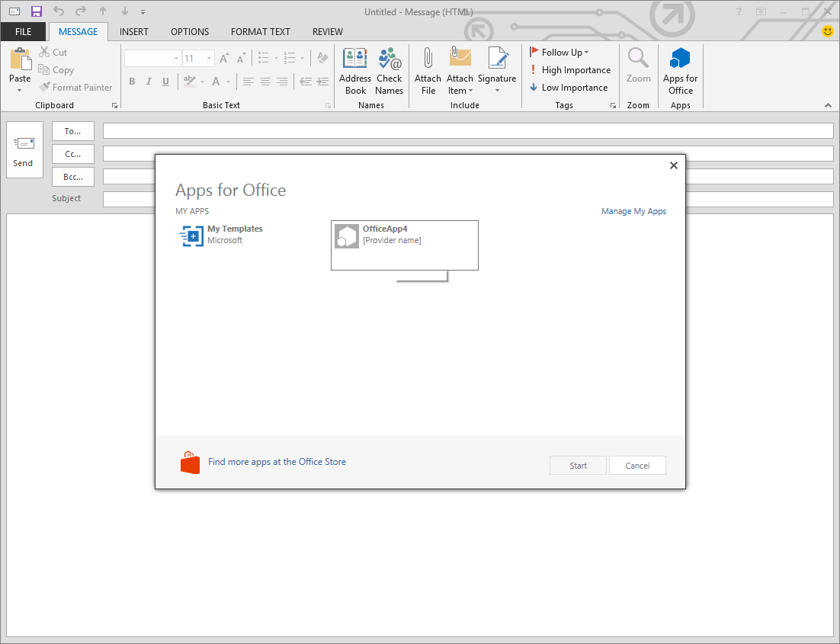Insert a Signature
Image resolution: width=840 pixels, height=644 pixels.
tap(497, 70)
